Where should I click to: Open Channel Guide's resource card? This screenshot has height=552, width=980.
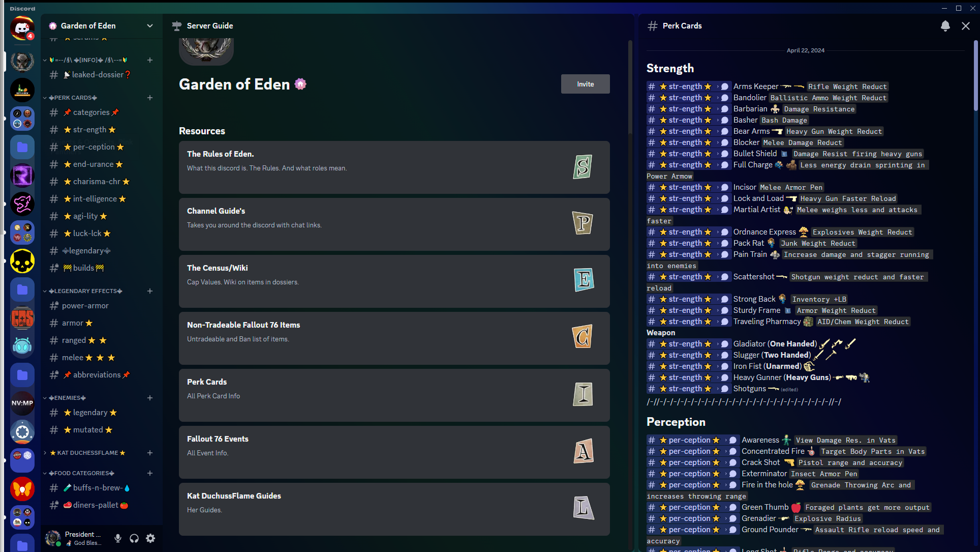[394, 224]
